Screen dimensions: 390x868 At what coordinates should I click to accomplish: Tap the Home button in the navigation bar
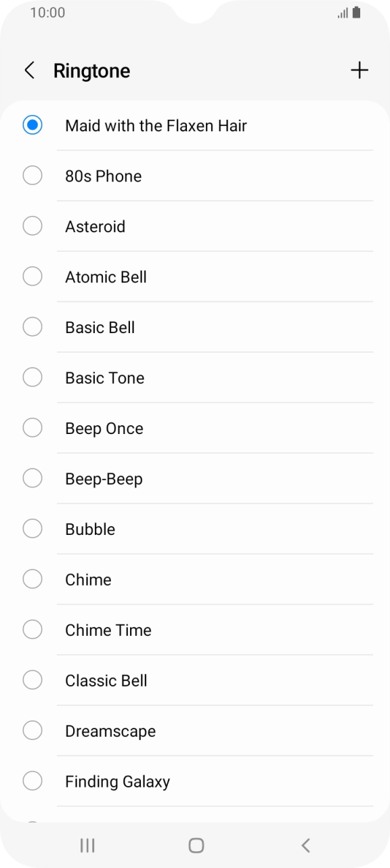(195, 845)
